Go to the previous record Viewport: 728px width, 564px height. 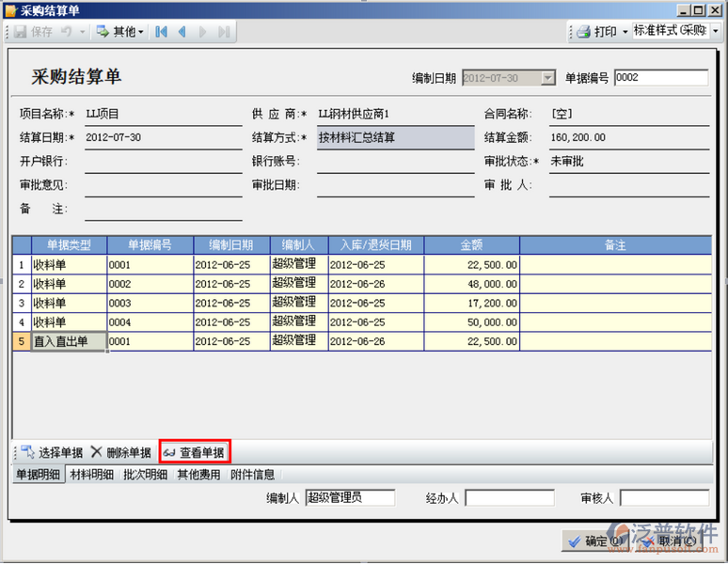182,31
